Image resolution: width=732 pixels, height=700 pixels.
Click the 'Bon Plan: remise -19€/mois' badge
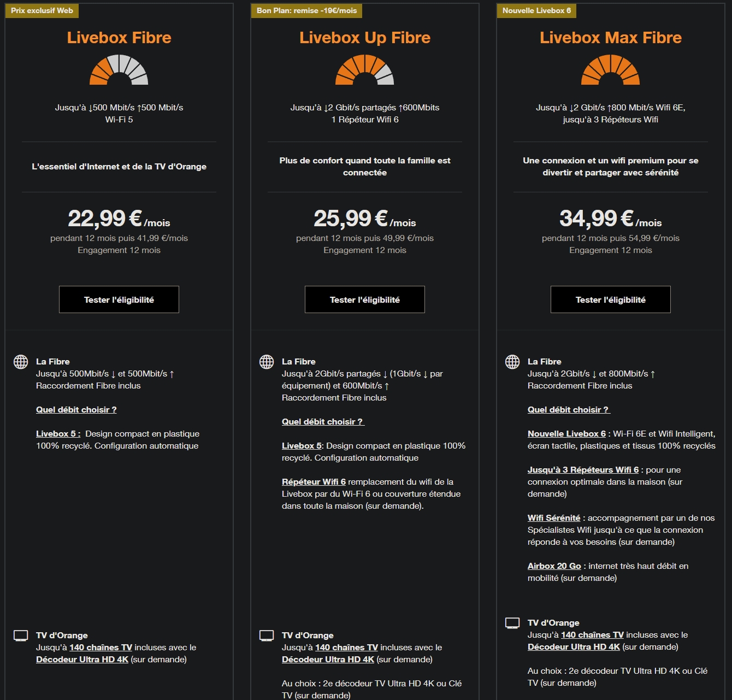(x=307, y=10)
